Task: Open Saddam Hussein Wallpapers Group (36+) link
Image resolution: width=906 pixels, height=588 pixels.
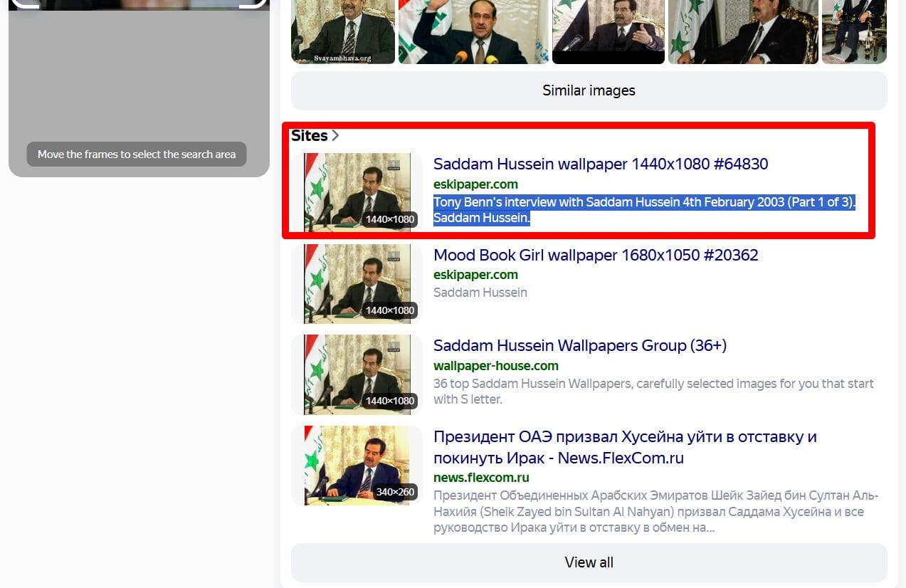Action: click(x=580, y=345)
